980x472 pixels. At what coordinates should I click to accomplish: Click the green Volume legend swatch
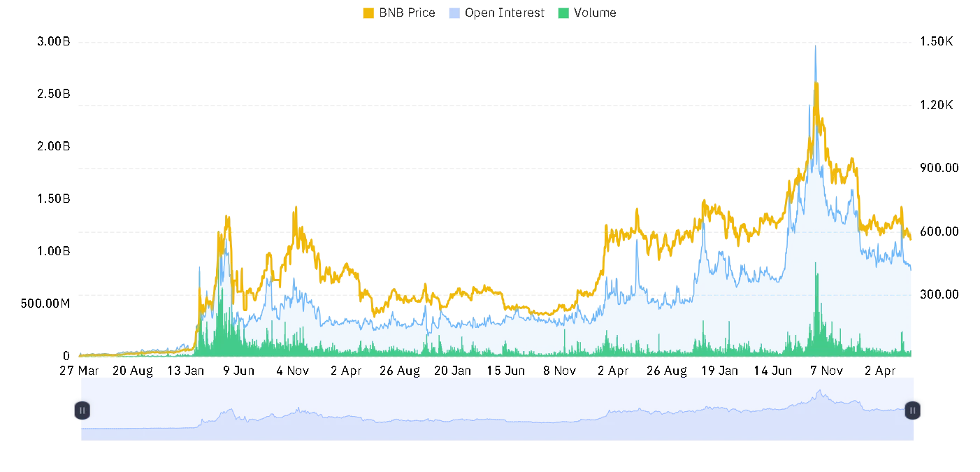coord(563,13)
